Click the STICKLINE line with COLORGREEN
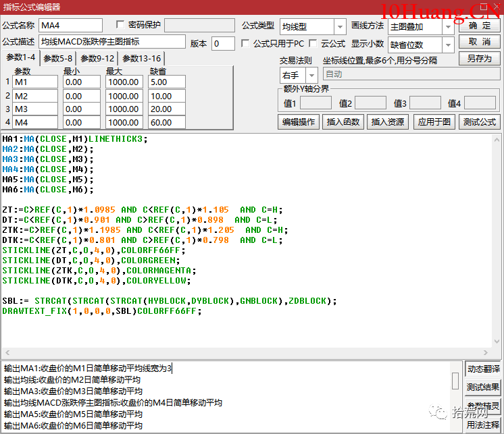504x434 pixels. tap(91, 261)
